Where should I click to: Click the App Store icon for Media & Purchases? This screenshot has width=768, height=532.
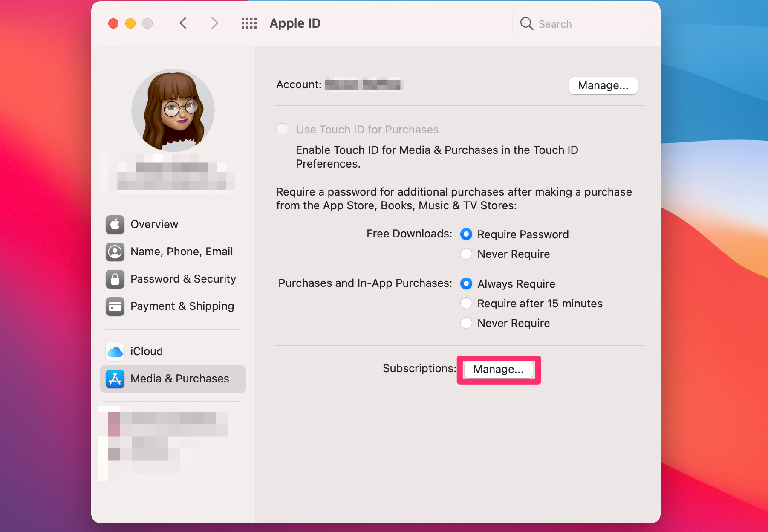tap(115, 379)
